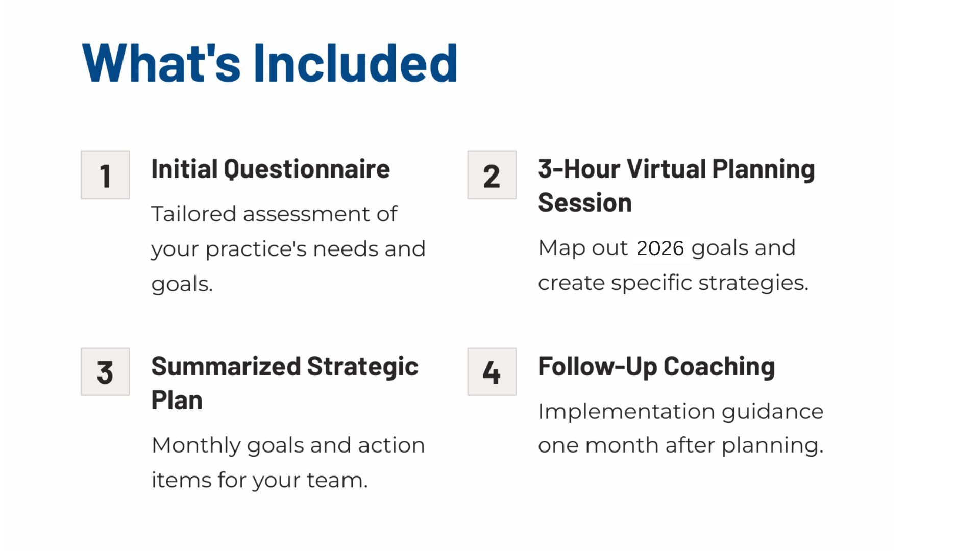The width and height of the screenshot is (980, 551).
Task: Click the Initial Questionnaire heading
Action: coord(271,169)
